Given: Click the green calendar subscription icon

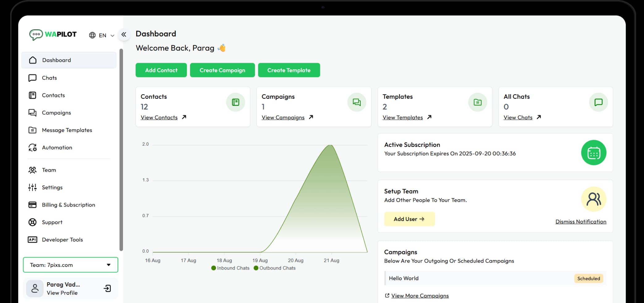Looking at the screenshot, I should click(x=593, y=153).
